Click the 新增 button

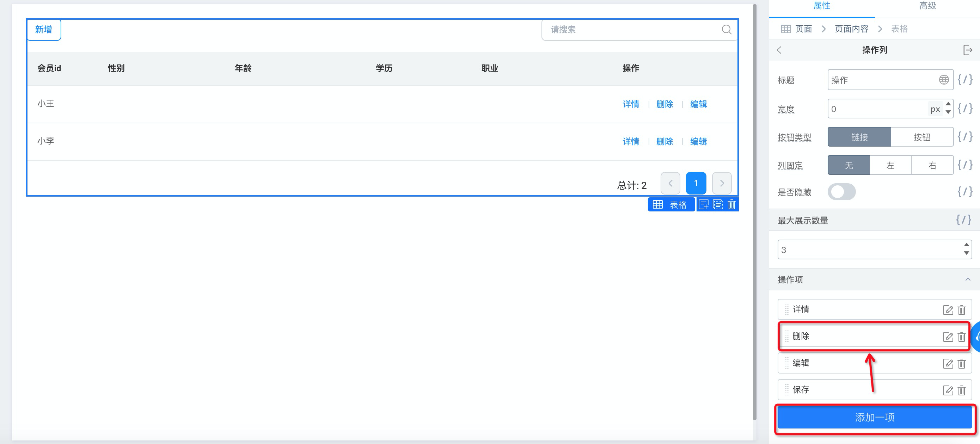pos(44,30)
